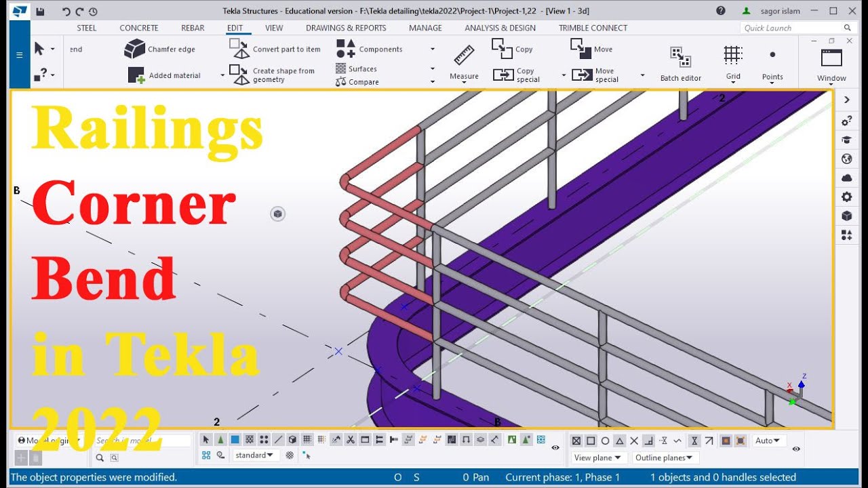Open the custom inquiry gear-question icon
Viewport: 868px width, 488px height.
[x=847, y=121]
